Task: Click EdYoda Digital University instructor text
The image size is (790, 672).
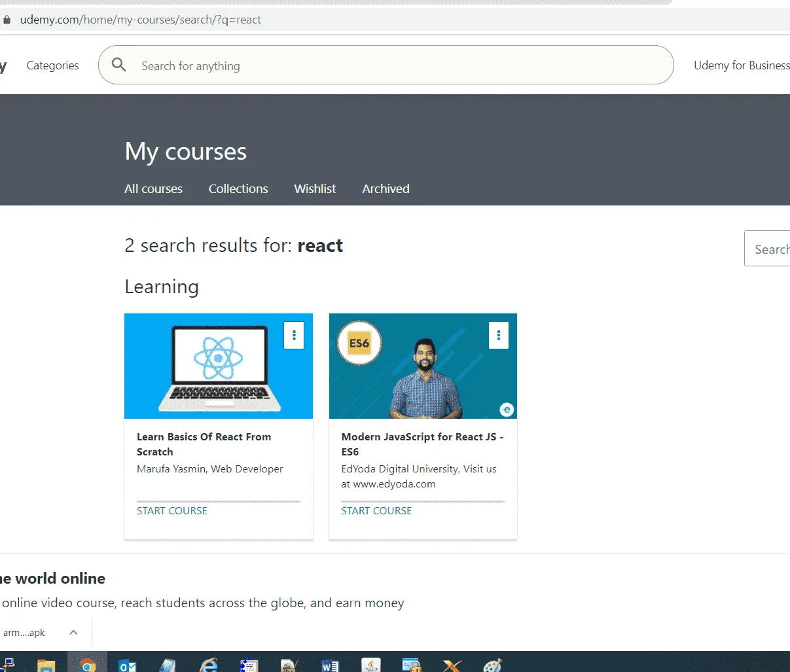Action: click(x=419, y=476)
